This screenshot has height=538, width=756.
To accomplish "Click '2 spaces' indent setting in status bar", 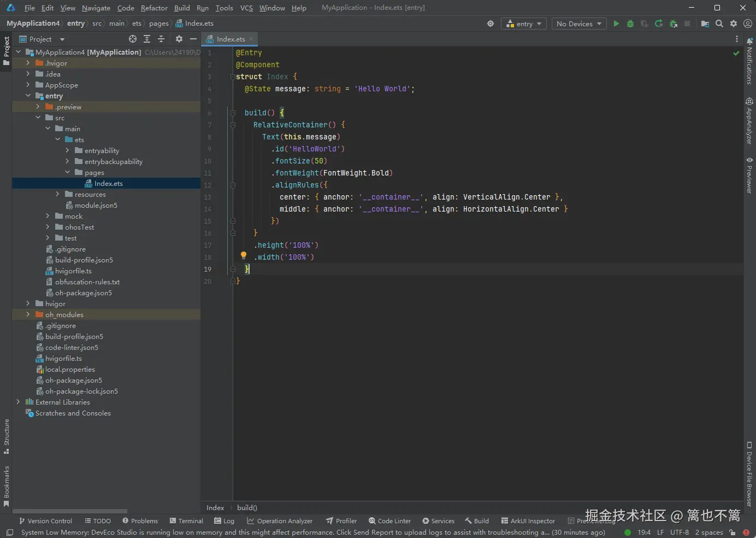I will tap(708, 532).
